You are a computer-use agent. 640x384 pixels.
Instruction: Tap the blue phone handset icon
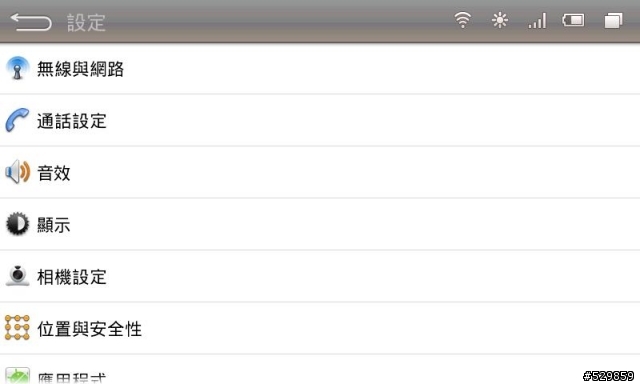(17, 120)
